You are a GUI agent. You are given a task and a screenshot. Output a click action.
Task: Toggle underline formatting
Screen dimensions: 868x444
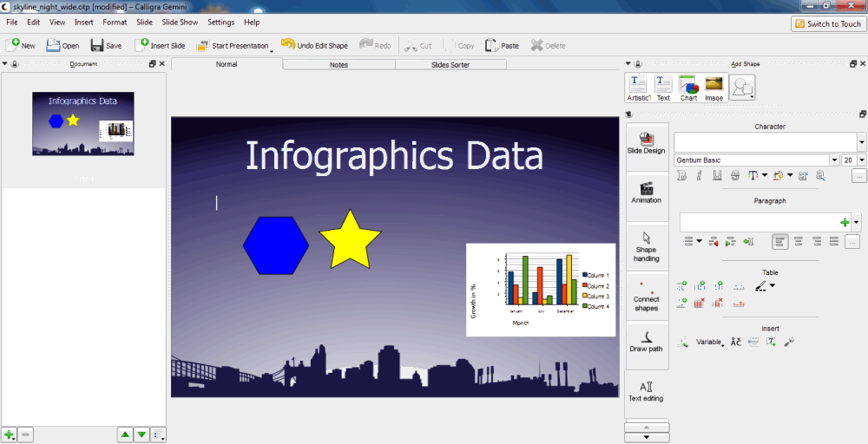[717, 176]
